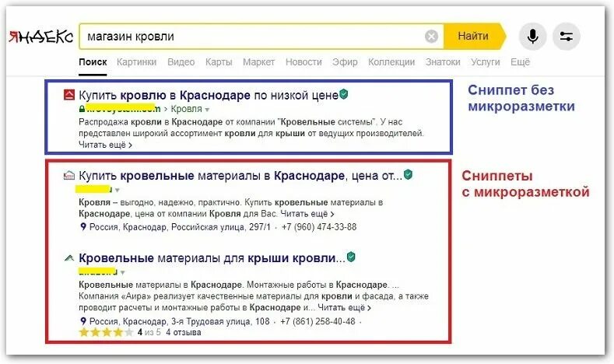Open the Услуги tab
Viewport: 614px width, 364px height.
click(485, 62)
